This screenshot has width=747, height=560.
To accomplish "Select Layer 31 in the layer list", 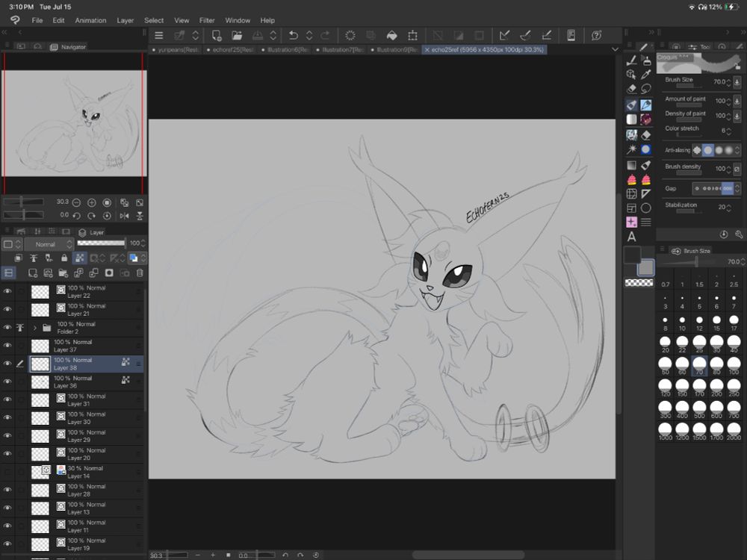I will tap(86, 399).
